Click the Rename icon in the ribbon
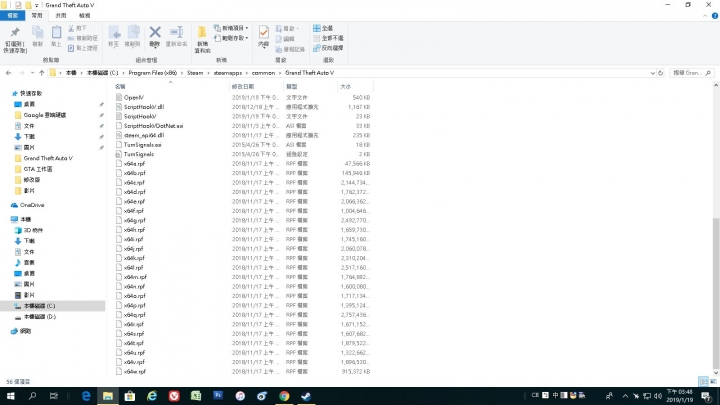 [176, 32]
